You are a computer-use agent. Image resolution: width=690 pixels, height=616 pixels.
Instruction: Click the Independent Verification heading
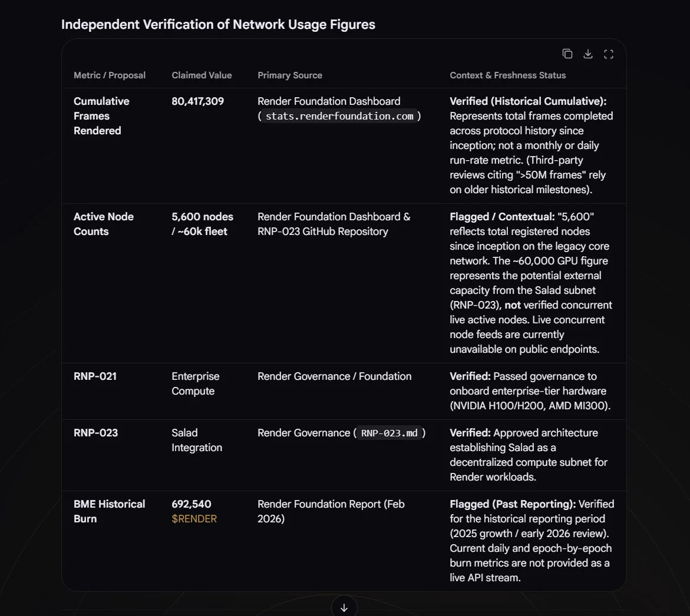[x=218, y=25]
